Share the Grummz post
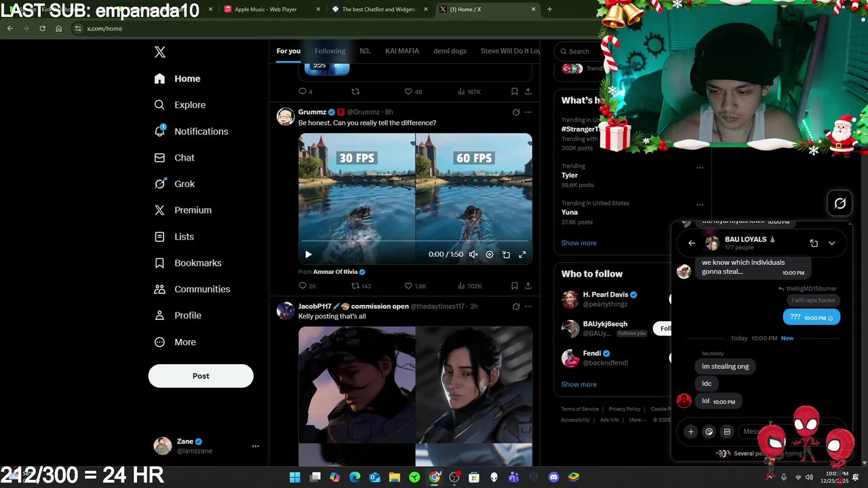 [x=528, y=286]
